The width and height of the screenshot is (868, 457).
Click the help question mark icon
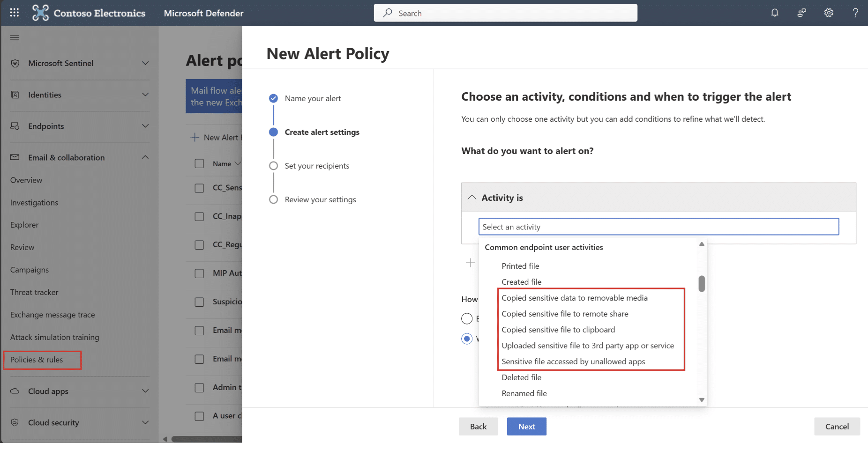pos(855,13)
